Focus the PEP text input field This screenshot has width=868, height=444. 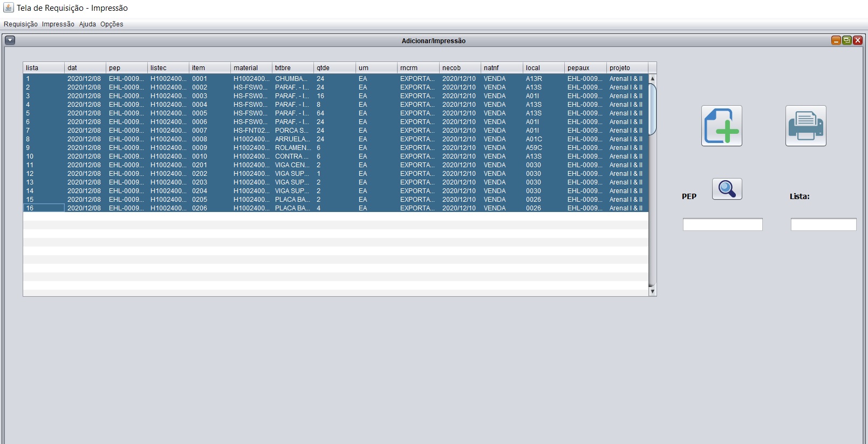click(722, 224)
